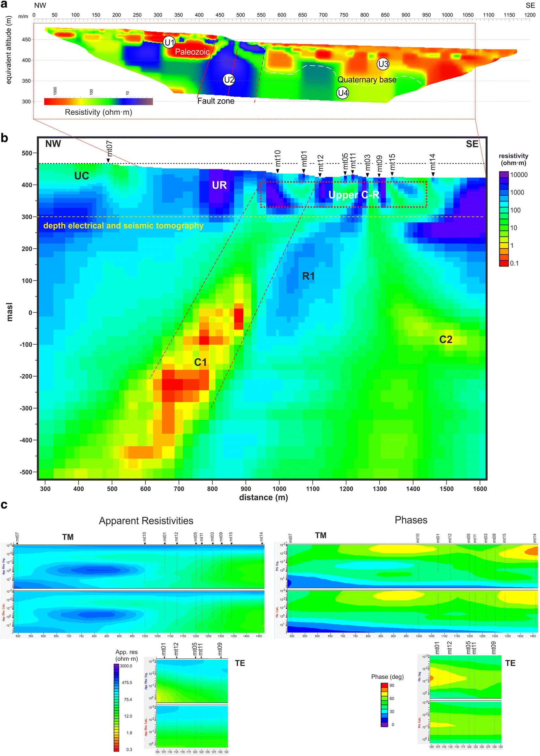Click the Phase (deg) color scale

[x=384, y=705]
